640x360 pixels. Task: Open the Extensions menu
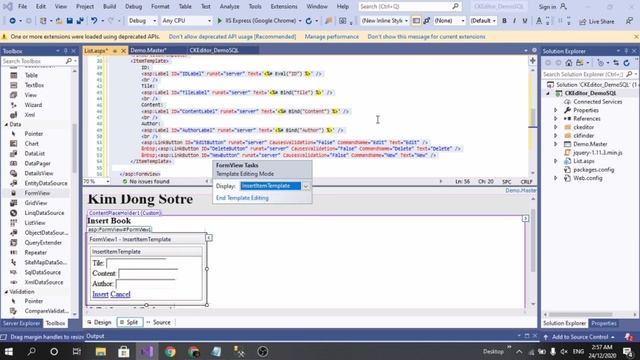pos(284,7)
